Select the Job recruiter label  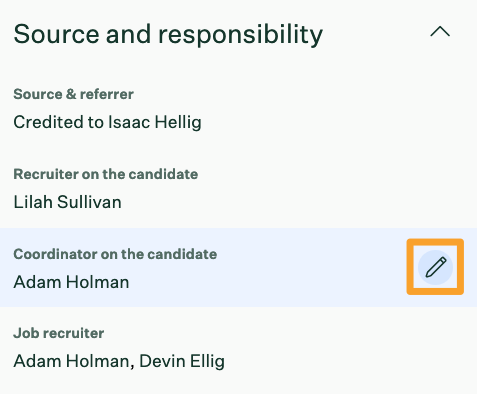[59, 333]
